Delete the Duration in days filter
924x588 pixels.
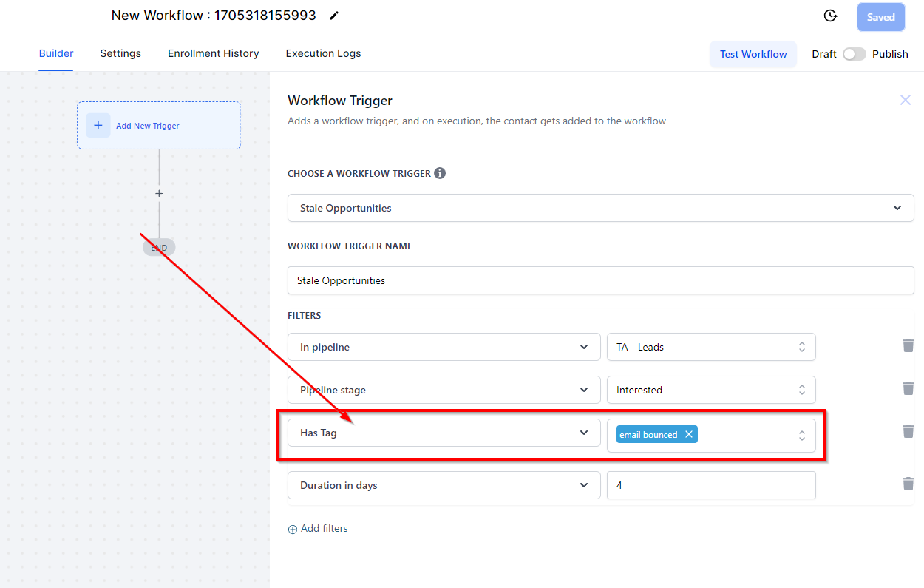pyautogui.click(x=908, y=484)
